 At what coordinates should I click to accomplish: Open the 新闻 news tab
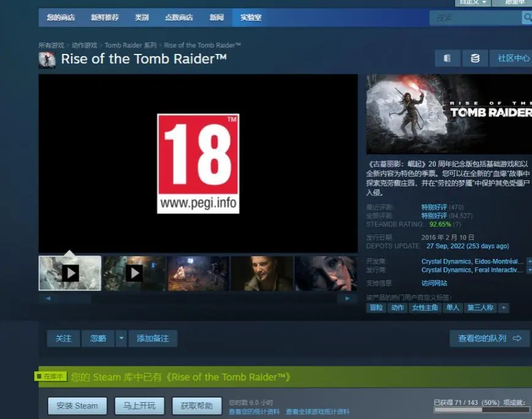(217, 18)
